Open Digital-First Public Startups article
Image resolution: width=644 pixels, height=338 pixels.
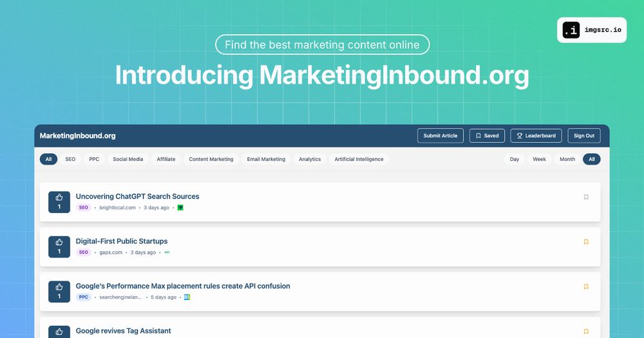coord(122,241)
